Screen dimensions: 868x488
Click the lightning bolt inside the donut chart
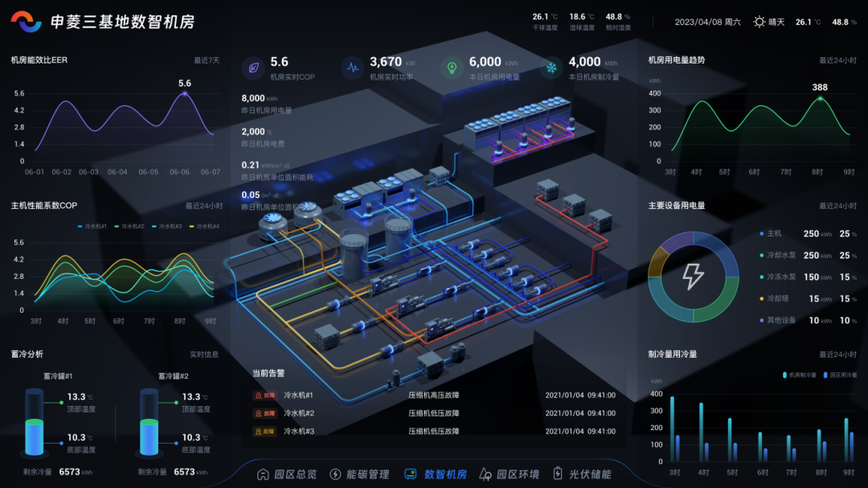click(x=693, y=277)
